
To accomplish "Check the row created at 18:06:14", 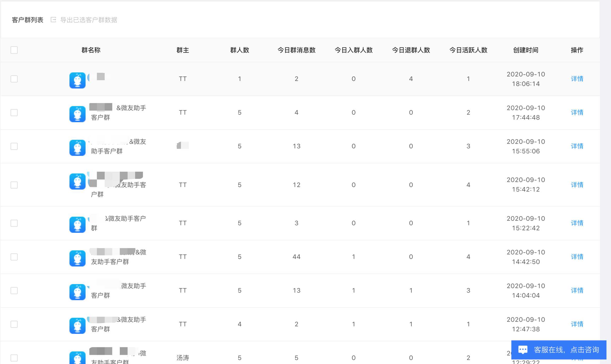I will [14, 79].
